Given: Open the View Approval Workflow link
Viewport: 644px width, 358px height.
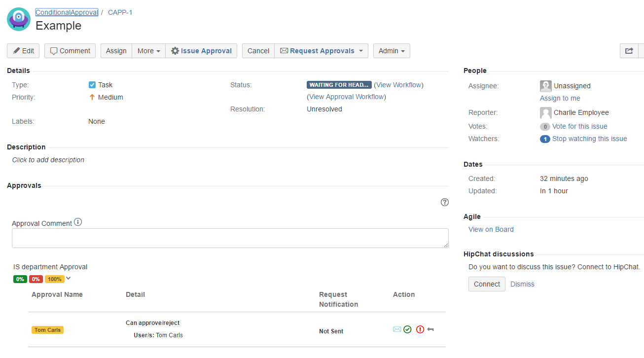Looking at the screenshot, I should [347, 97].
